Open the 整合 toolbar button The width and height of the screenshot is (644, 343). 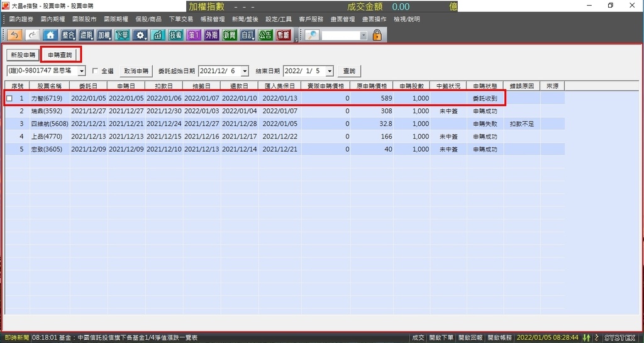click(69, 35)
